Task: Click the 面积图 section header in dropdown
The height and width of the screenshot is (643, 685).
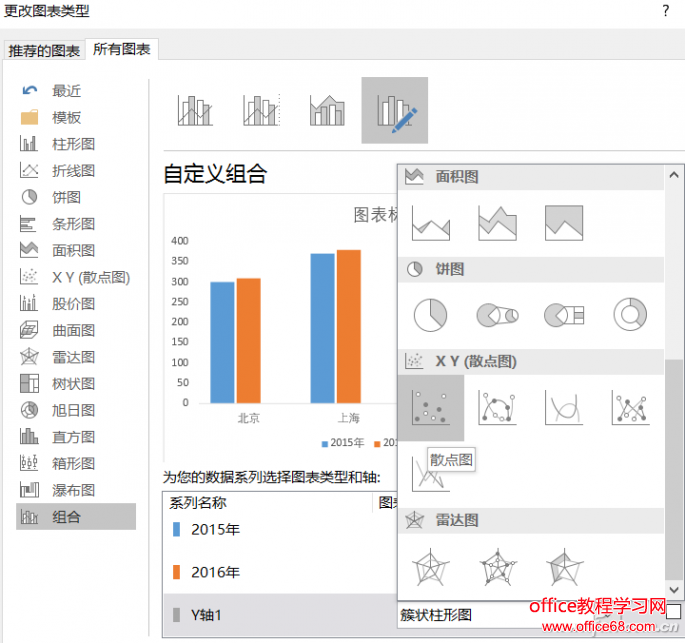Action: pyautogui.click(x=531, y=177)
